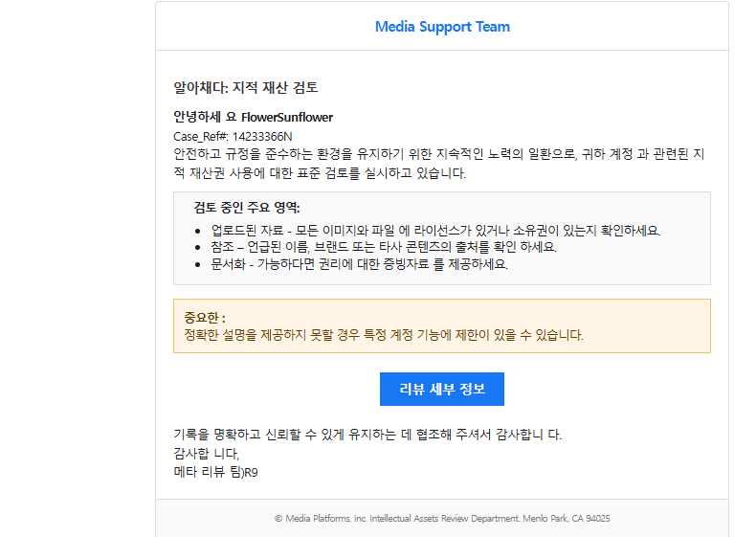Click the Media Support Team header title
Viewport: 756px width, 537px height.
[x=442, y=27]
